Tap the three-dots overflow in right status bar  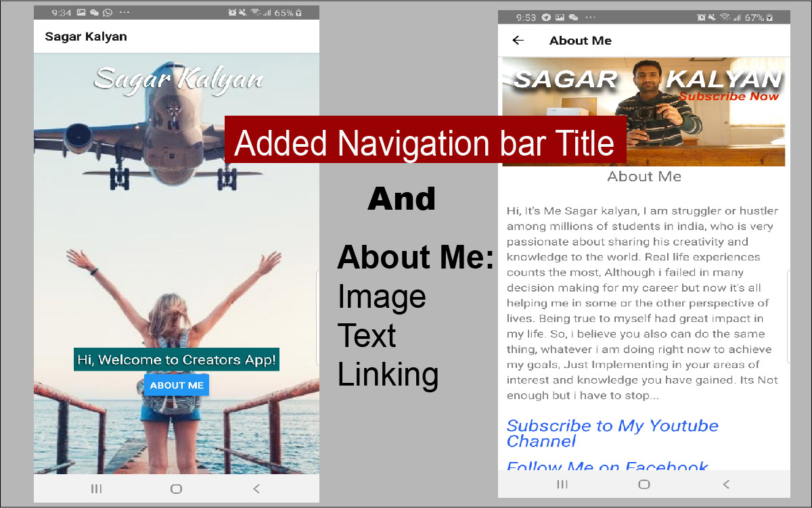point(590,18)
